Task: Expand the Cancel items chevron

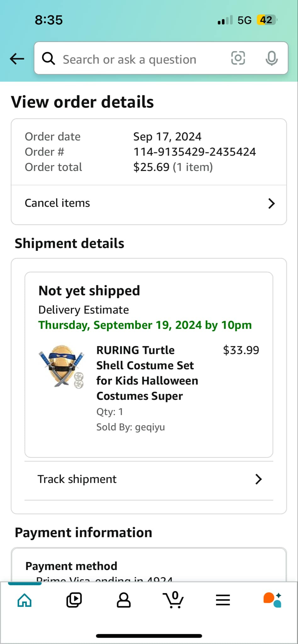Action: (271, 203)
